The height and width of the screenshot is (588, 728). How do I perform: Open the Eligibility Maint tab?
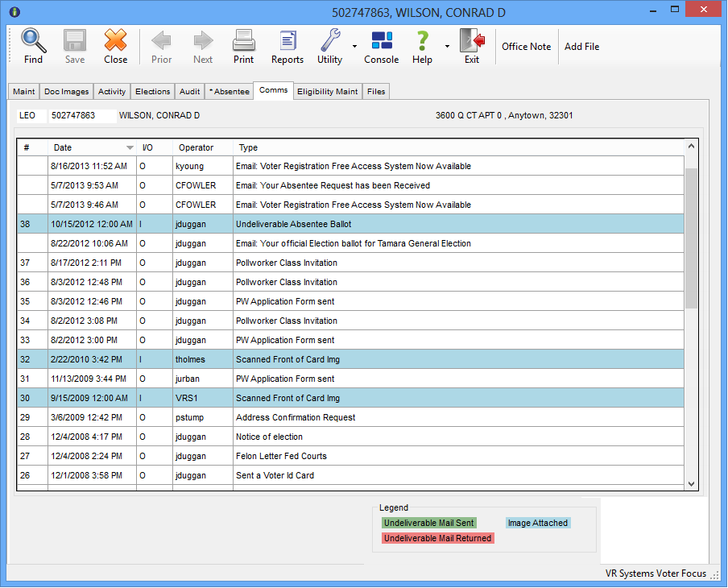[x=327, y=92]
